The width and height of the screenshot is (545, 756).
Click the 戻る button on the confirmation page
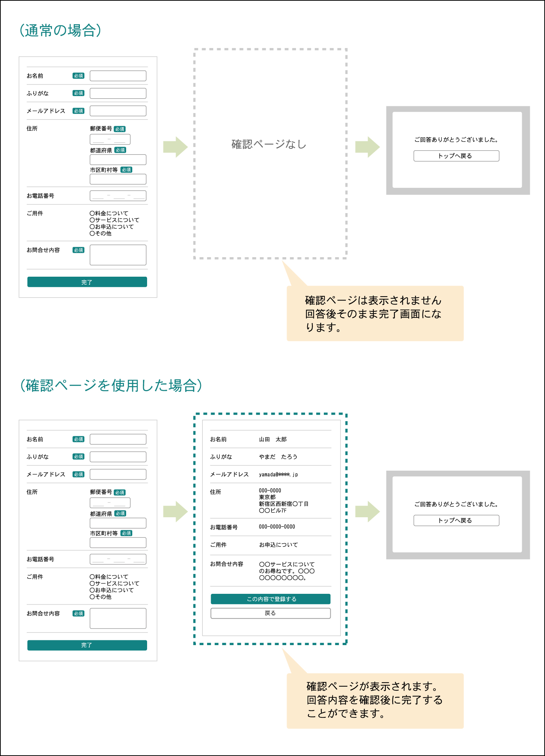point(270,613)
